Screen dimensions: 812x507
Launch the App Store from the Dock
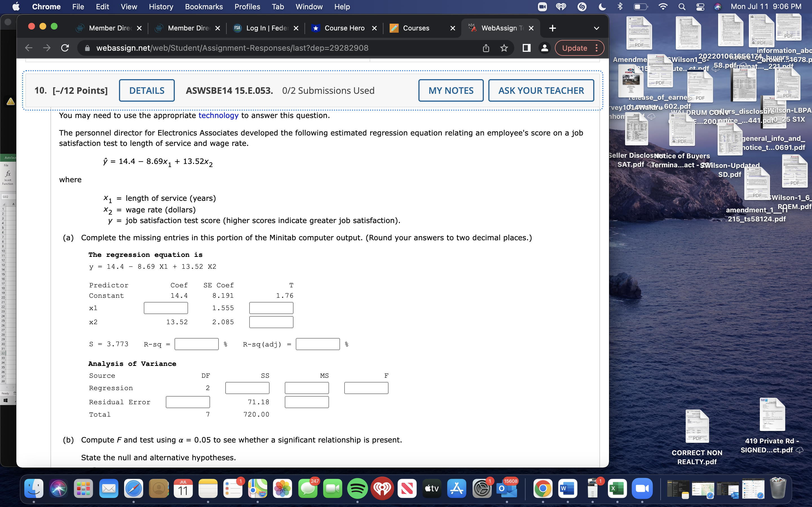click(456, 489)
